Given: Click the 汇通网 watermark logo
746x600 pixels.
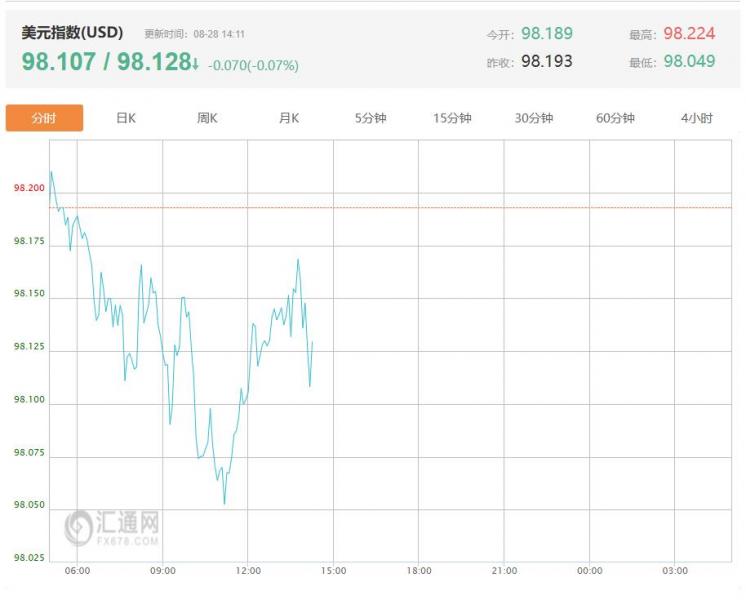Looking at the screenshot, I should pyautogui.click(x=113, y=527).
